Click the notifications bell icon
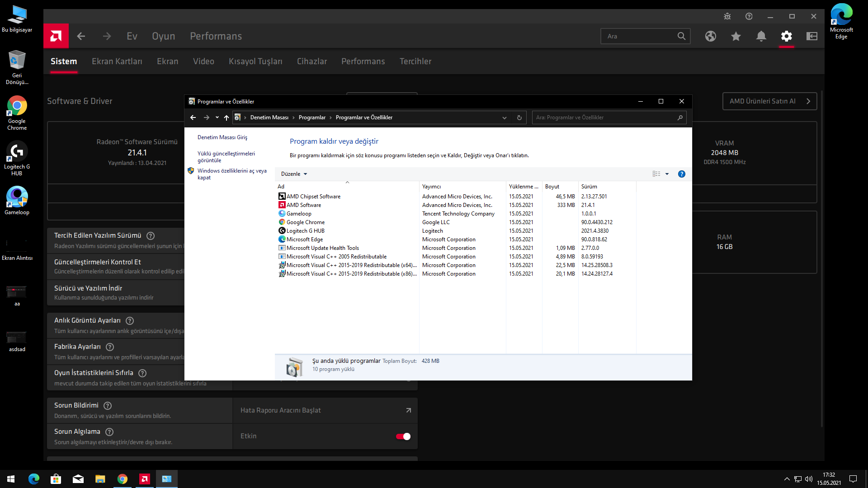Image resolution: width=868 pixels, height=488 pixels. tap(761, 36)
